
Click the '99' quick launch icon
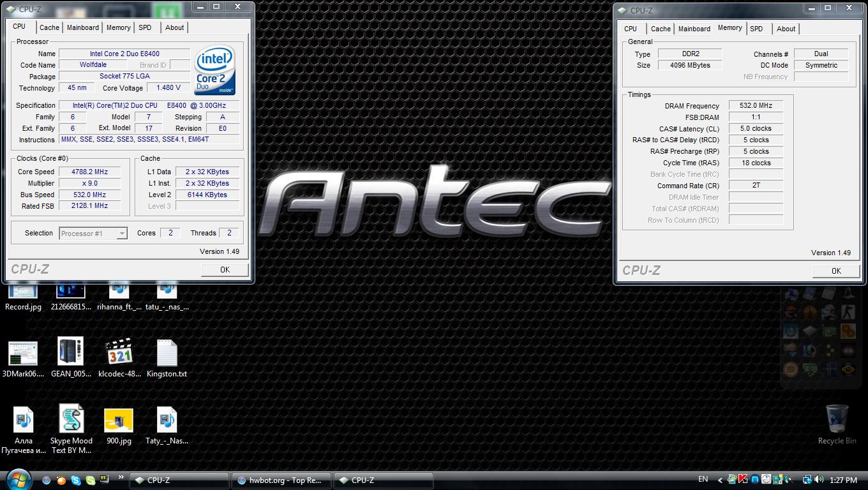coord(105,479)
